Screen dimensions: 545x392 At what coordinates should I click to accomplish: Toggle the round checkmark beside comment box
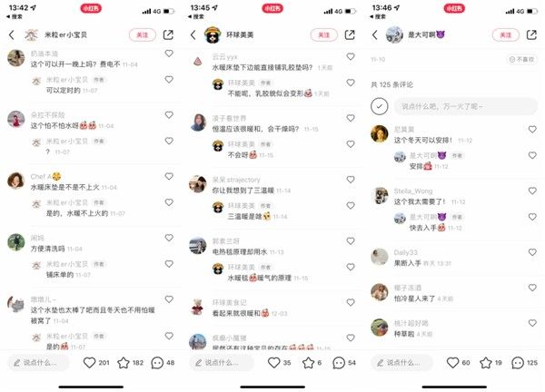(379, 106)
